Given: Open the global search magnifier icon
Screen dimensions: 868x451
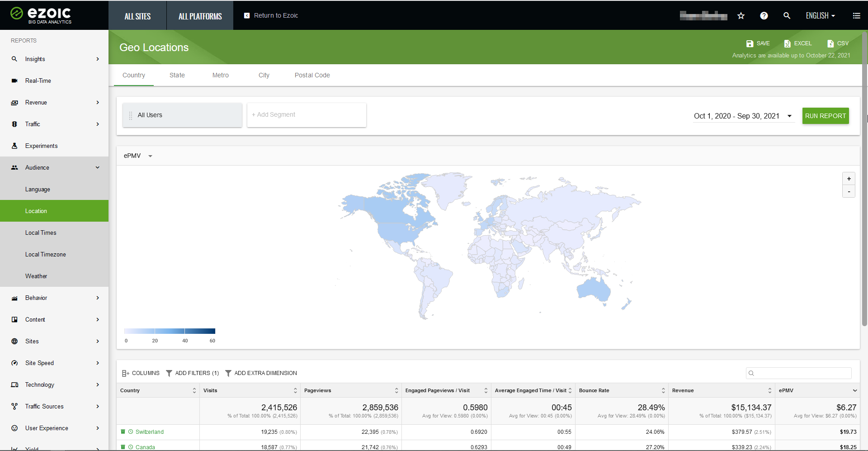Looking at the screenshot, I should click(787, 15).
